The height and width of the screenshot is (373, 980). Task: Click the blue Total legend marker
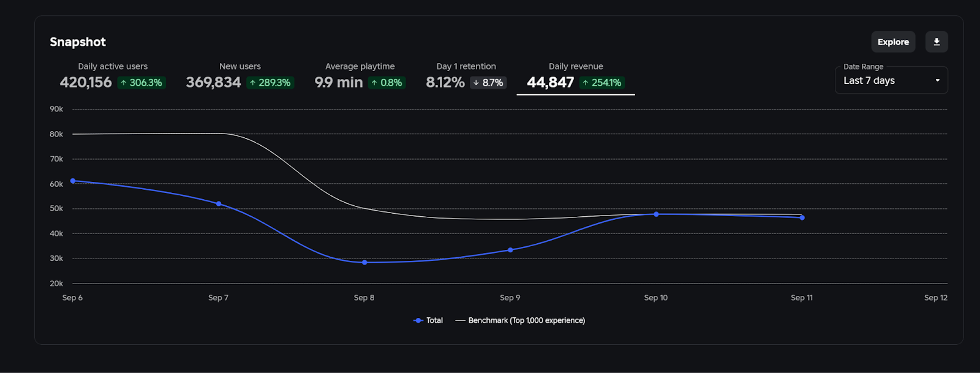tap(418, 320)
